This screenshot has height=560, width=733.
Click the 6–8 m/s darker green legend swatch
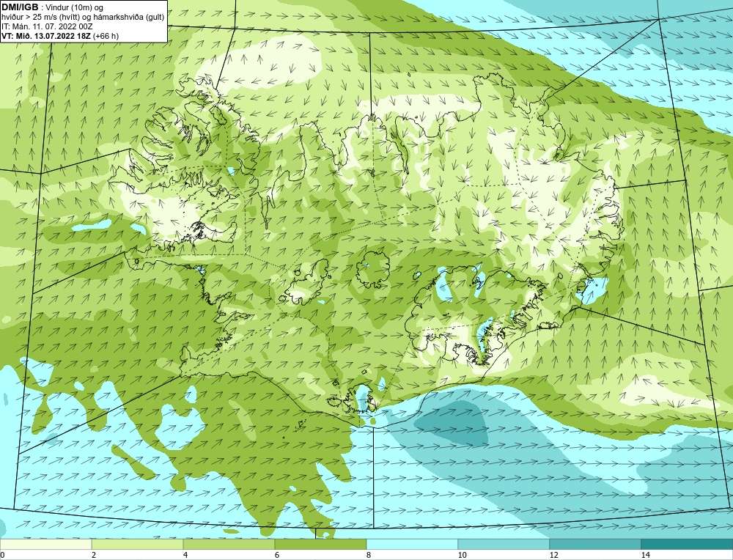(x=321, y=544)
